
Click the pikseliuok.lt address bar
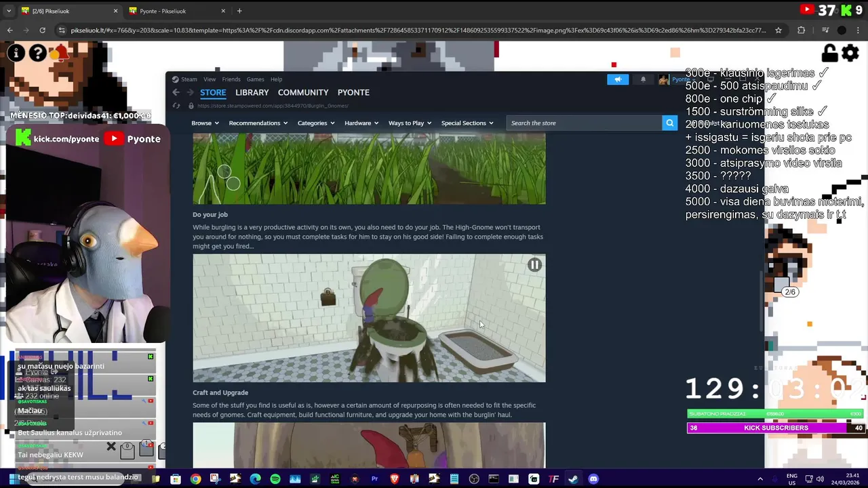418,30
